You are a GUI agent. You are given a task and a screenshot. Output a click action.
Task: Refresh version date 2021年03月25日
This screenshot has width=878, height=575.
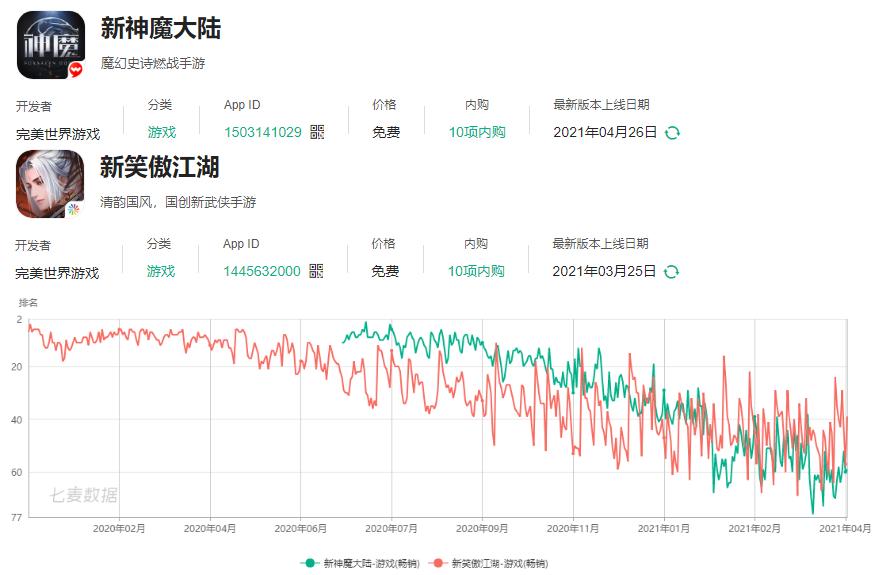click(671, 272)
